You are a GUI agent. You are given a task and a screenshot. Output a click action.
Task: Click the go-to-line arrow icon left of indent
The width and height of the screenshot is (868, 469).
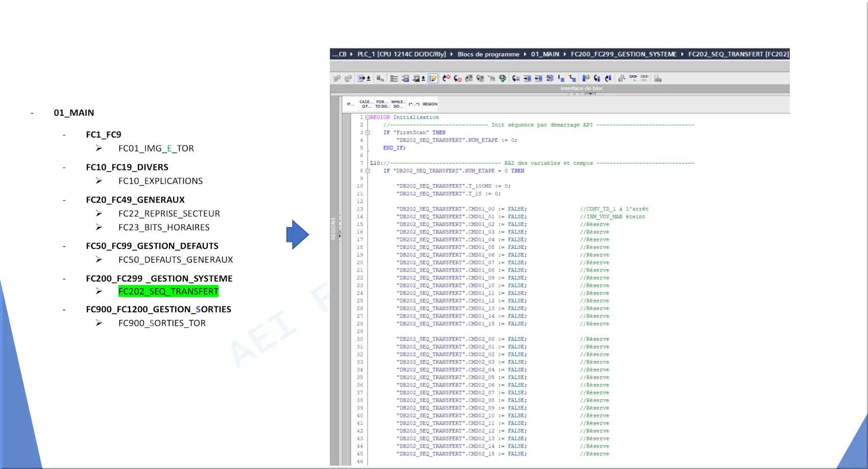516,78
